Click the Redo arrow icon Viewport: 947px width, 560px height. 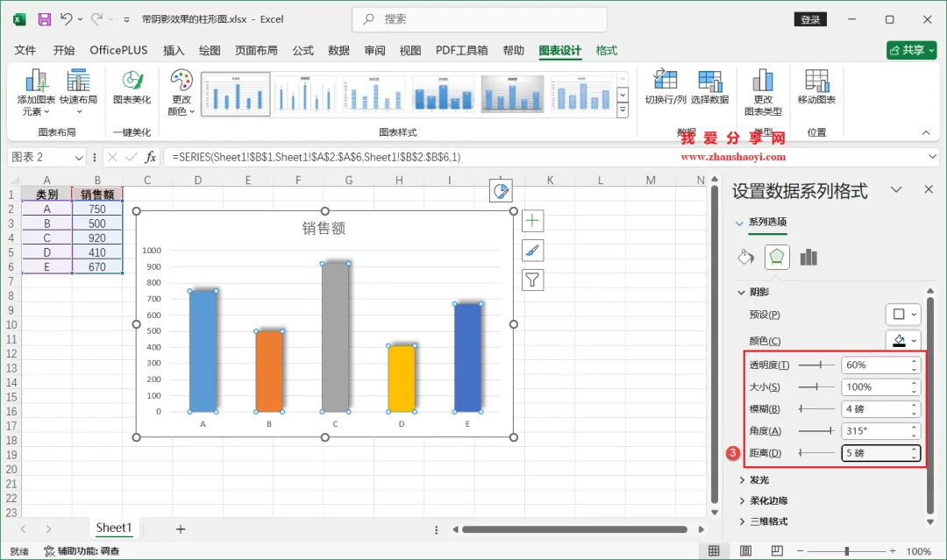(96, 19)
